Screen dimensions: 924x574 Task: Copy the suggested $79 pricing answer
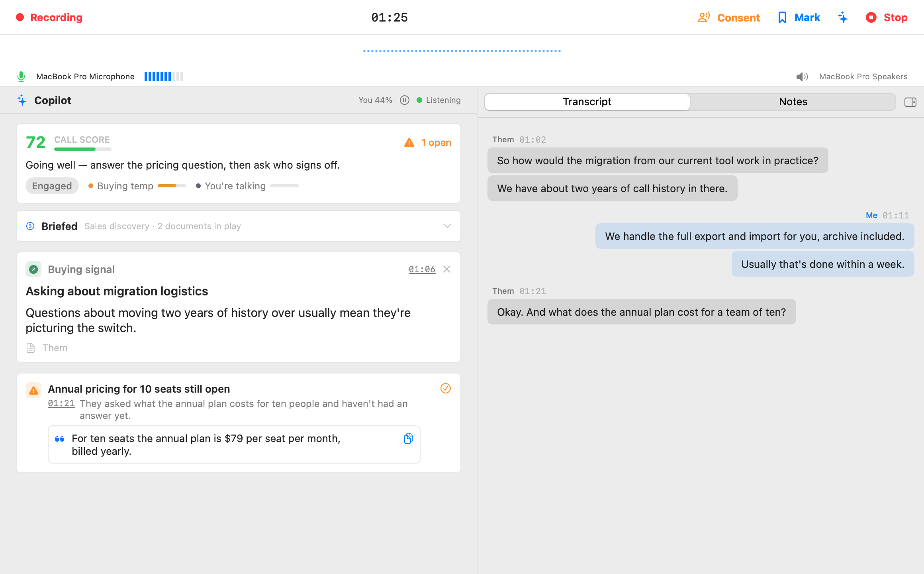pyautogui.click(x=408, y=438)
